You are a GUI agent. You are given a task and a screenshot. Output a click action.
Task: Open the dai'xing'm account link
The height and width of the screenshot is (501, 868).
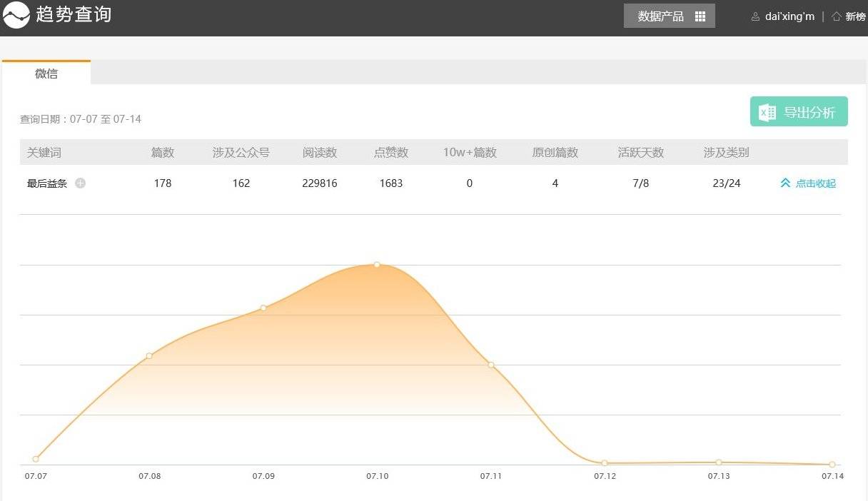pos(789,16)
